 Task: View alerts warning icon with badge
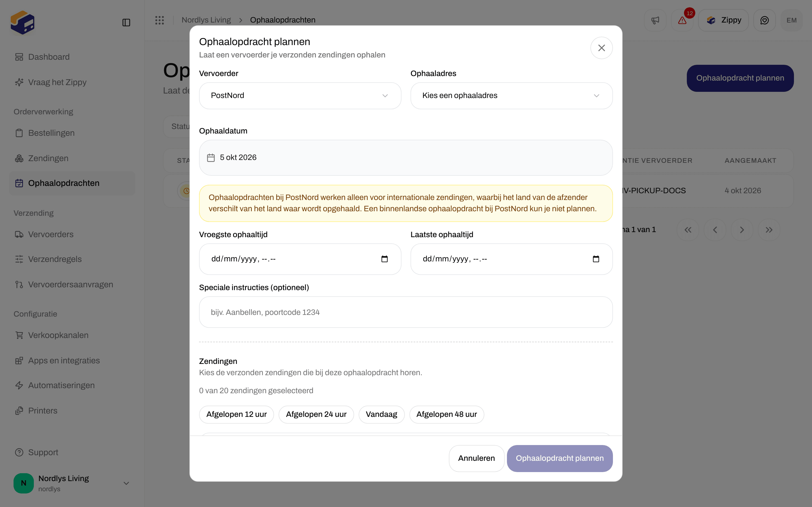(682, 21)
